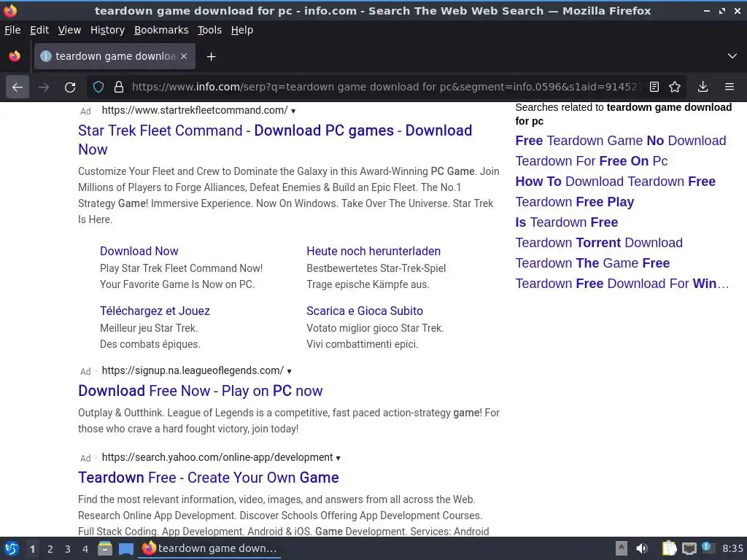Click the signup.na.leagueoflegends.com URL text

[x=193, y=370]
